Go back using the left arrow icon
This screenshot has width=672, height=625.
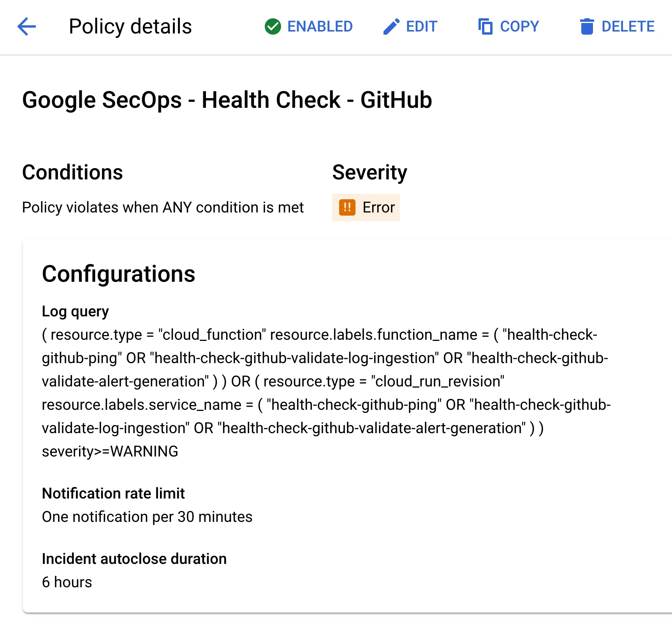(x=26, y=26)
